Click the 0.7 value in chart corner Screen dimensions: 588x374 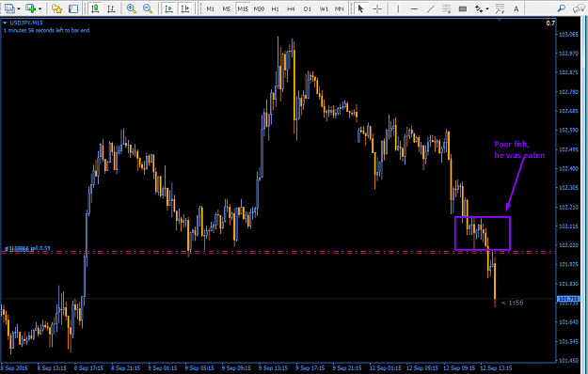[550, 23]
